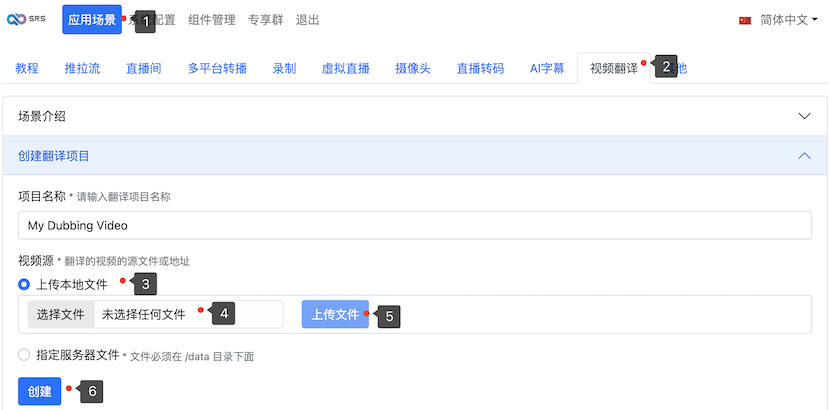Collapse the 创建翻译项目 section
The width and height of the screenshot is (830, 410).
[804, 155]
